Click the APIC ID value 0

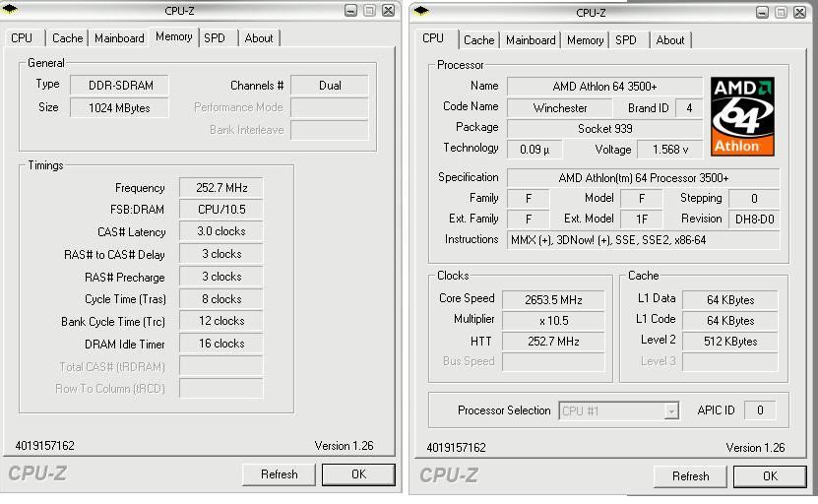pos(760,410)
